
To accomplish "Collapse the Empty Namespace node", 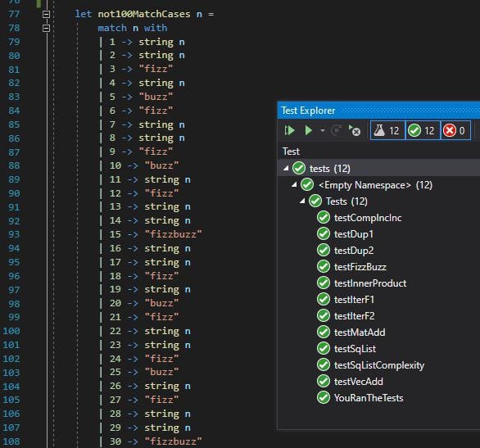I will pyautogui.click(x=294, y=184).
